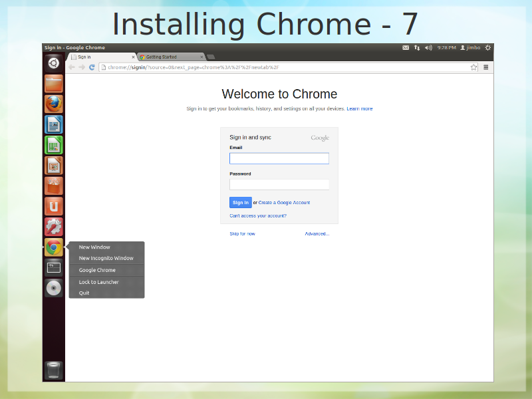Bookmark this page with the star
This screenshot has width=532, height=399.
[473, 67]
